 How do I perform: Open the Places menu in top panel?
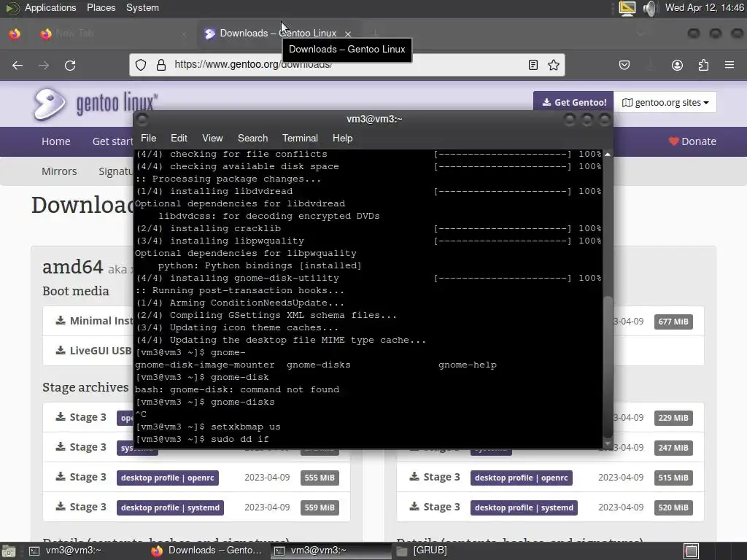(101, 7)
